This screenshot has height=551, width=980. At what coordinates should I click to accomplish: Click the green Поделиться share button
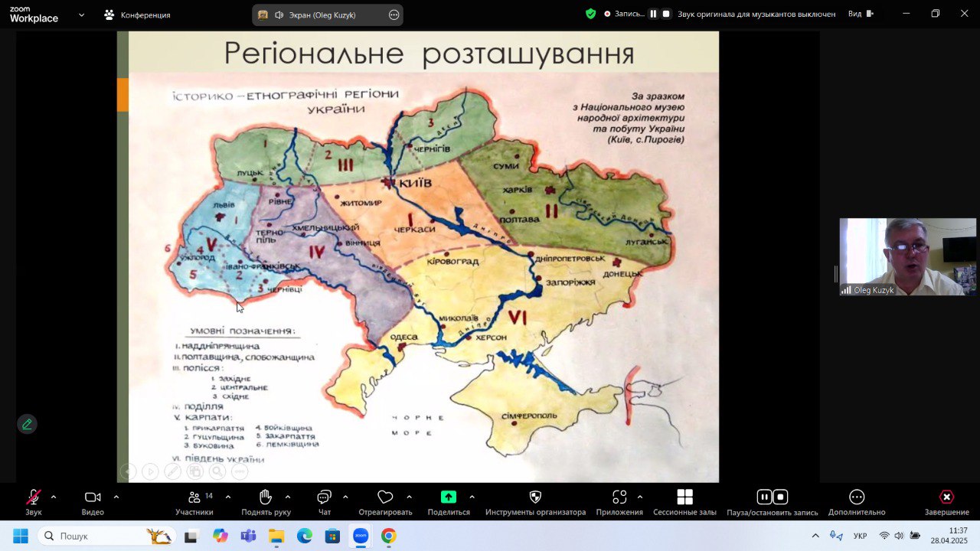(x=448, y=498)
